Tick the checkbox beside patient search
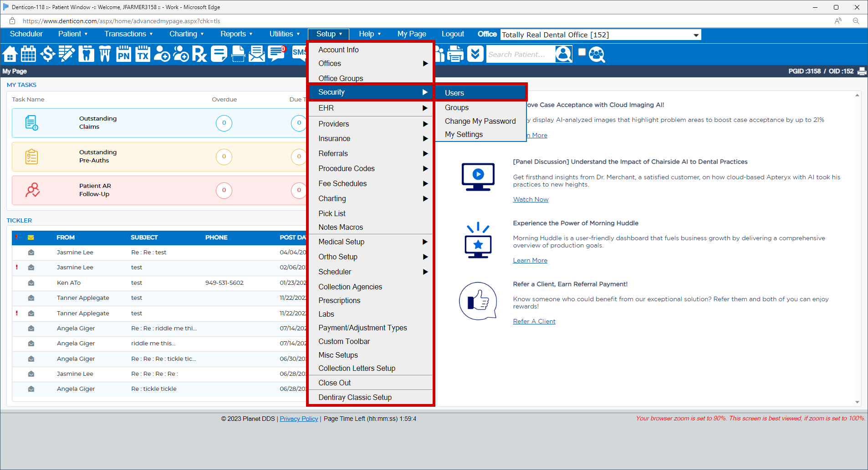 [x=582, y=52]
